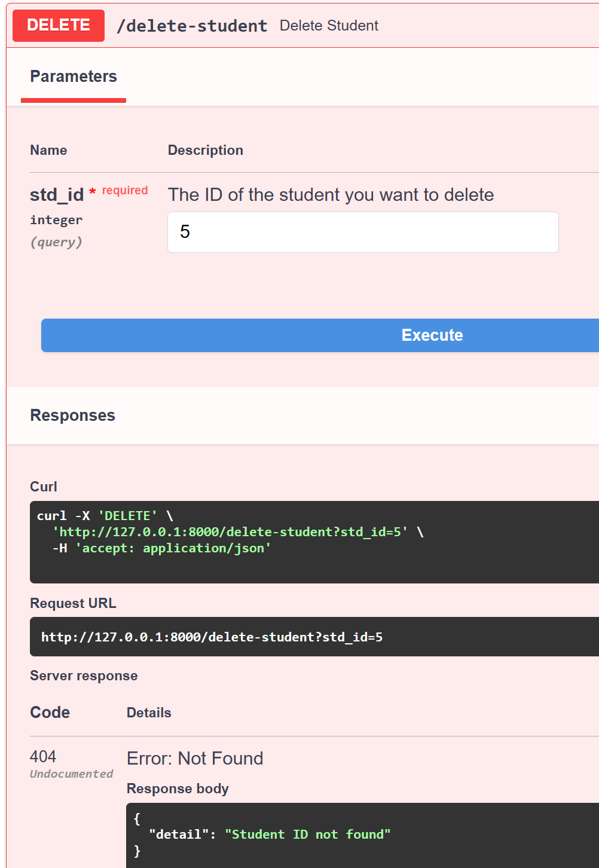The width and height of the screenshot is (599, 868).
Task: Click the Undocumented label under 404
Action: pos(71,774)
